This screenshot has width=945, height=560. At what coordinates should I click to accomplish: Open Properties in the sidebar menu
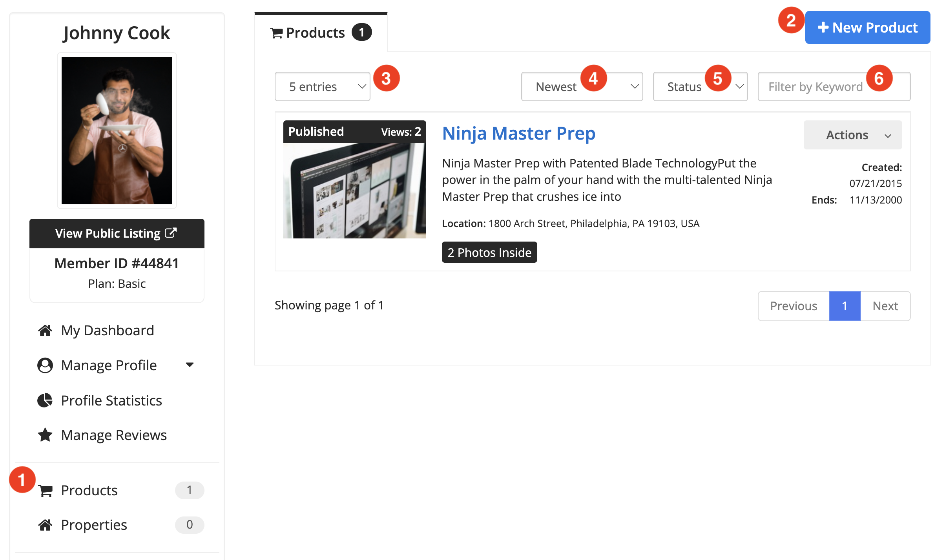94,525
